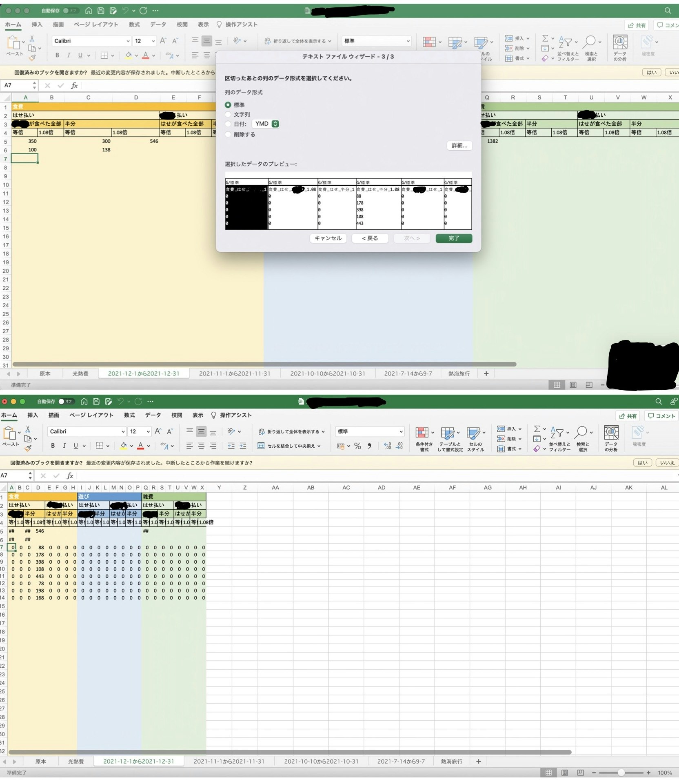Open 数式 ribbon tab in bottom window
Viewport: 679px width, 784px height.
[x=129, y=415]
